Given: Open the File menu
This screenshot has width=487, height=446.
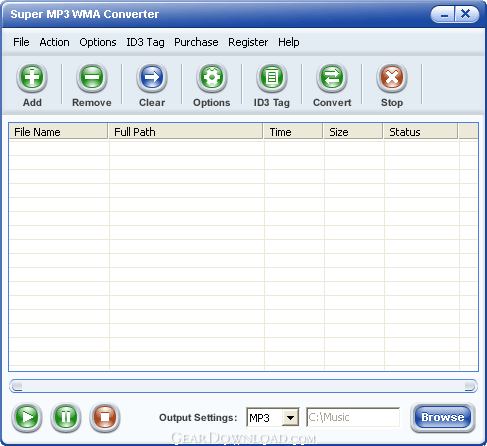Looking at the screenshot, I should [21, 42].
